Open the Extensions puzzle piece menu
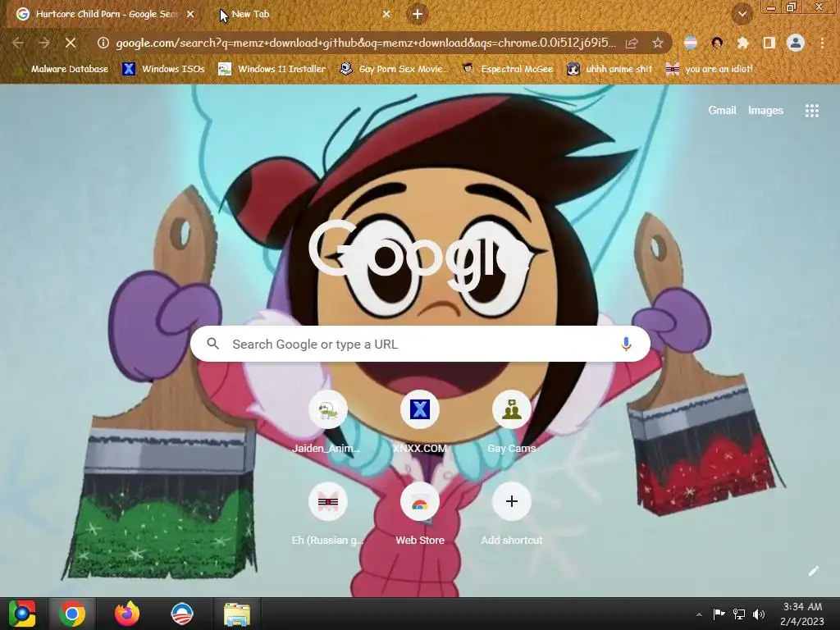The width and height of the screenshot is (840, 630). 742,43
